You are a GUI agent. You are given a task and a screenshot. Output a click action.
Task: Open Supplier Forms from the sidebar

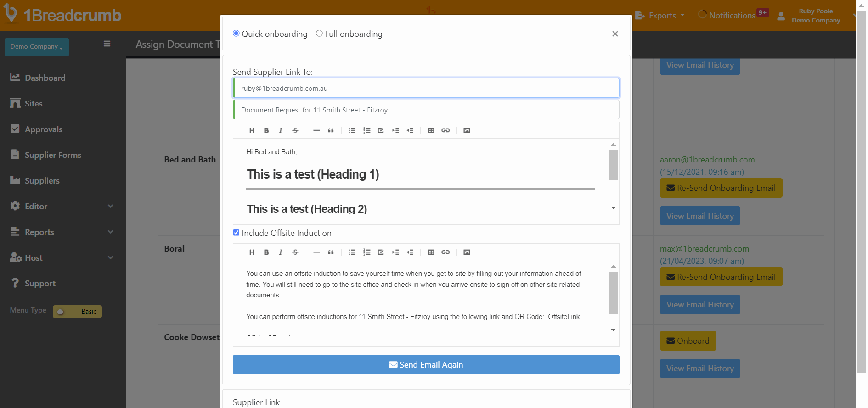click(x=53, y=155)
